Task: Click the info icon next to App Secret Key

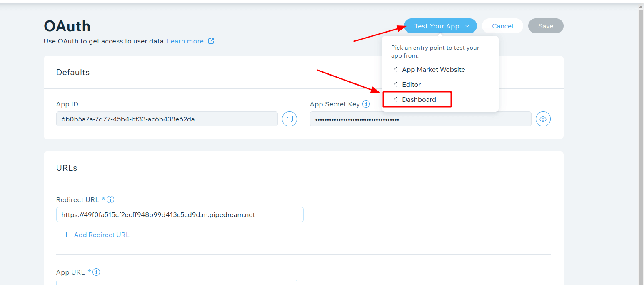Action: click(x=367, y=104)
